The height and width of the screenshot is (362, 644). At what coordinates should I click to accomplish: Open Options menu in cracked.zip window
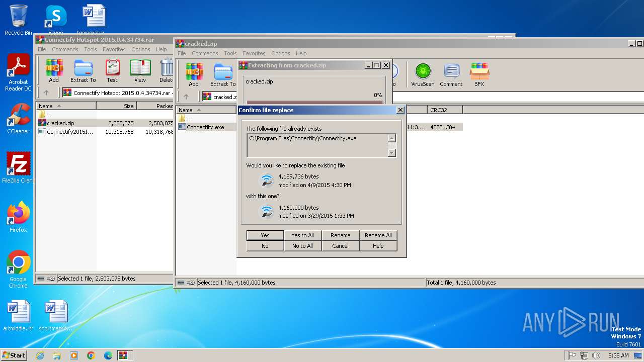click(x=281, y=53)
